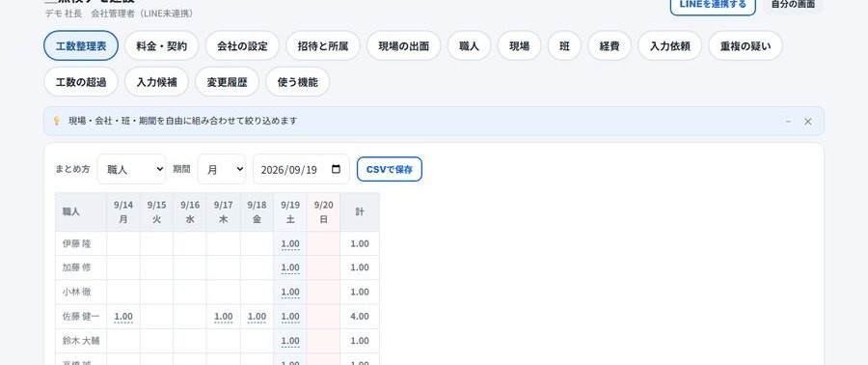868x365 pixels.
Task: Click the 9/19 土 column header
Action: (290, 212)
